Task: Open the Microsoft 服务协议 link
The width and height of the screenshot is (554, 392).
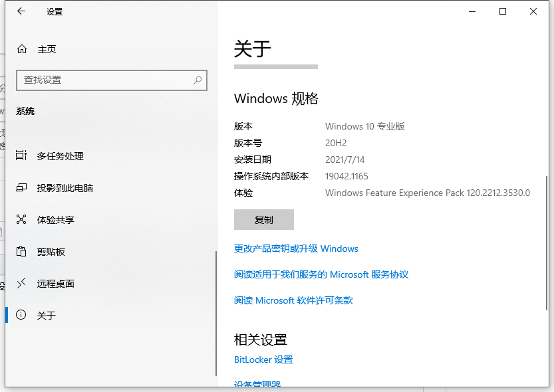Action: (x=321, y=274)
